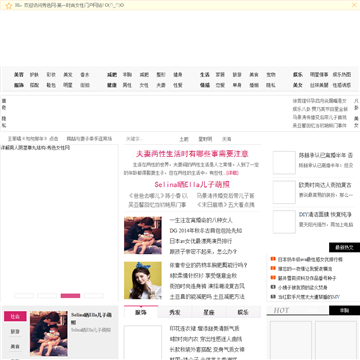Open article 土豆真的能减肥吗 土豆减肥方法
The height and width of the screenshot is (360, 360).
tap(207, 296)
